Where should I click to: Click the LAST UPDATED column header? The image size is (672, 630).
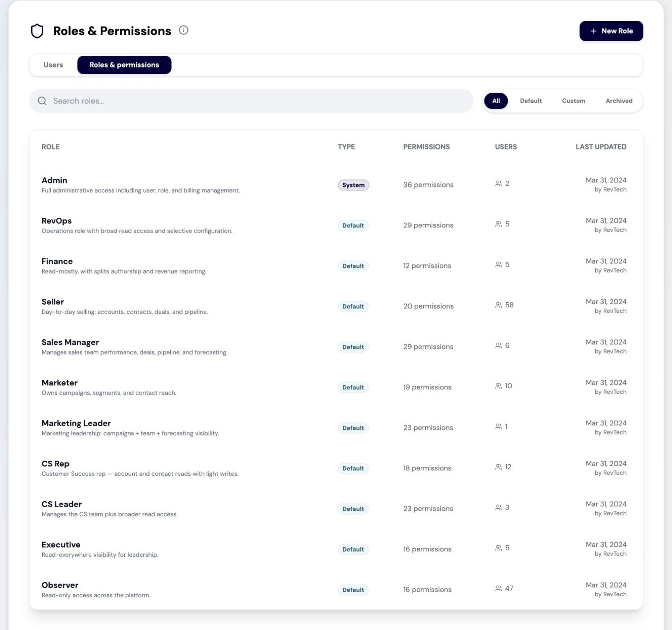pyautogui.click(x=601, y=147)
